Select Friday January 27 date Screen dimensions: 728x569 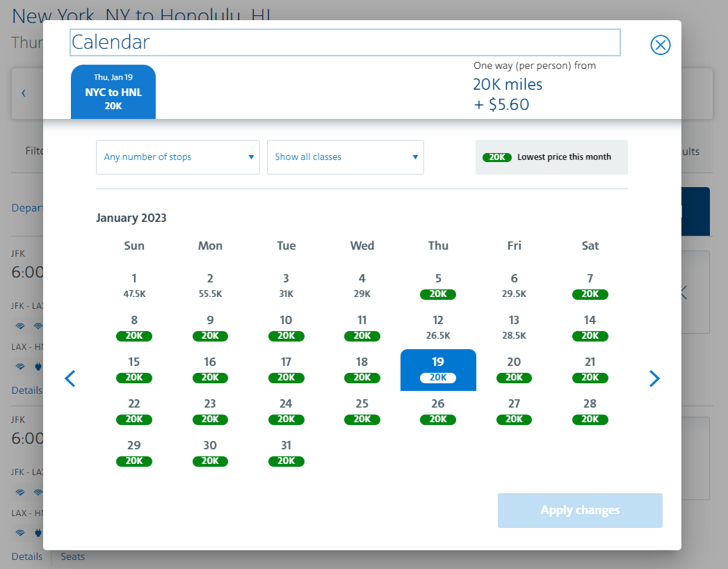coord(514,412)
